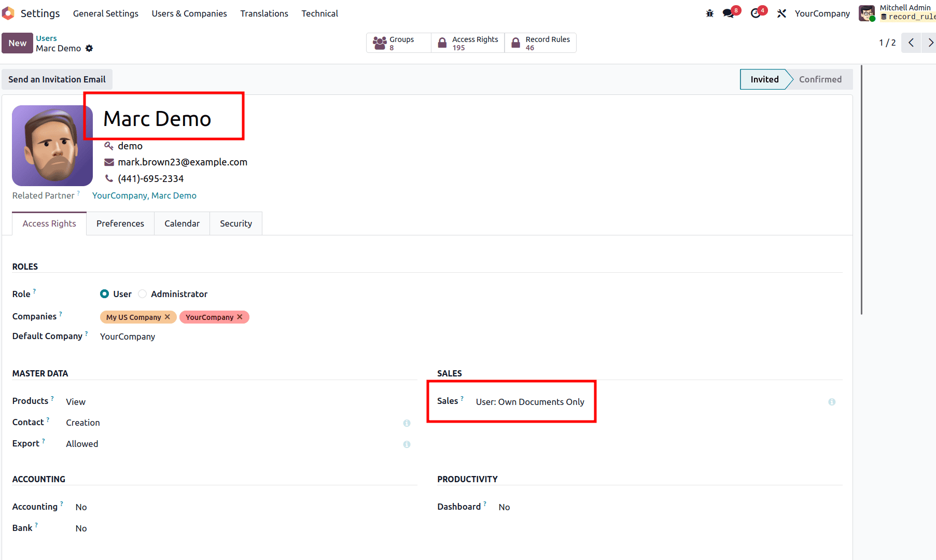Edit the phone number field
Viewport: 936px width, 560px height.
[151, 178]
